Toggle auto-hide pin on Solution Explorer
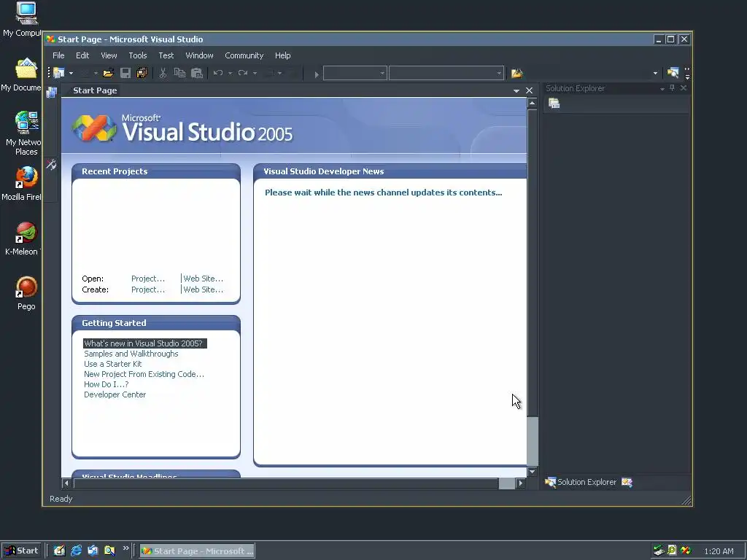The width and height of the screenshot is (747, 560). click(672, 88)
